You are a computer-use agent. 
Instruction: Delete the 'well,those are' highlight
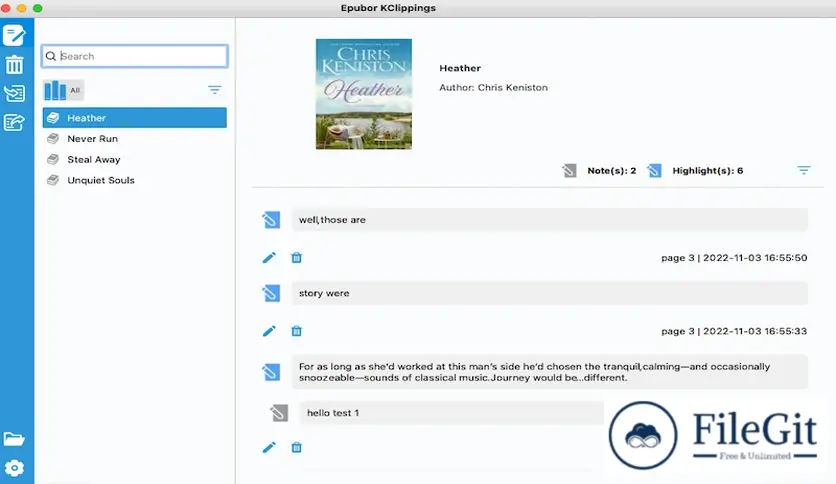pos(296,258)
